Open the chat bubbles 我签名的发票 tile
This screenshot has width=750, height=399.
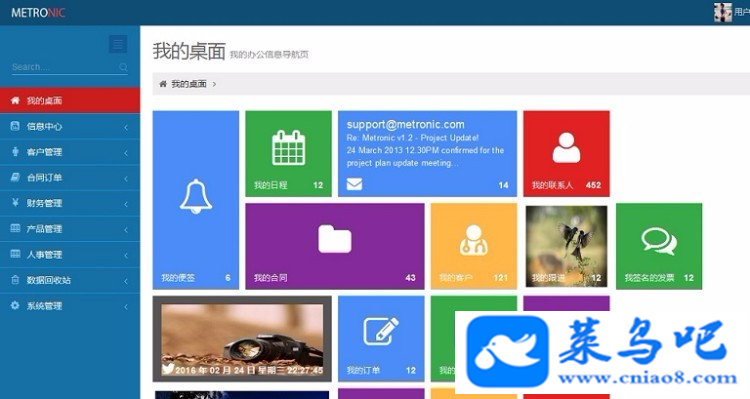659,246
